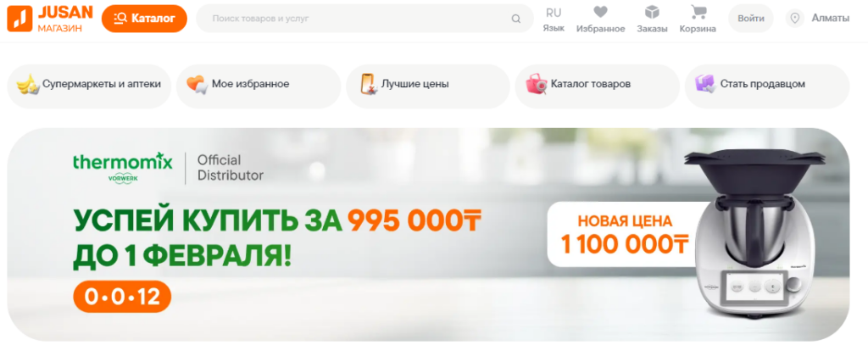Click the location pin icon
868x351 pixels.
795,19
